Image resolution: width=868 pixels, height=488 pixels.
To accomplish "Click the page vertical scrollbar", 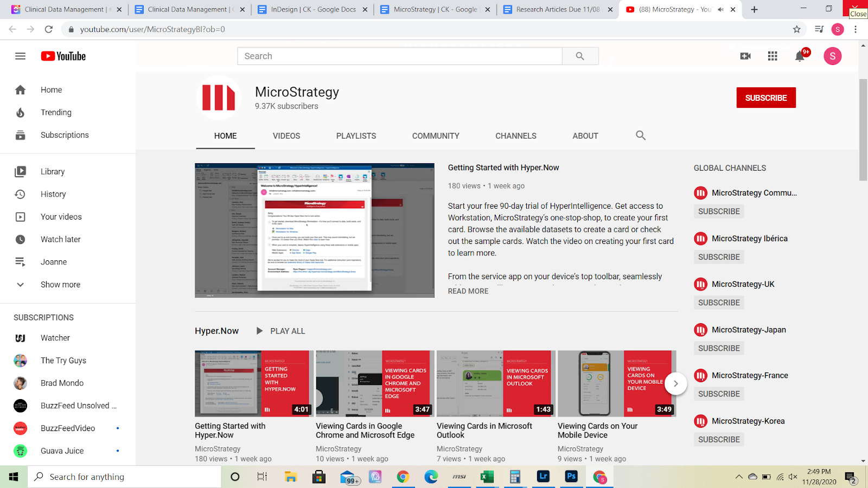I will pyautogui.click(x=863, y=130).
